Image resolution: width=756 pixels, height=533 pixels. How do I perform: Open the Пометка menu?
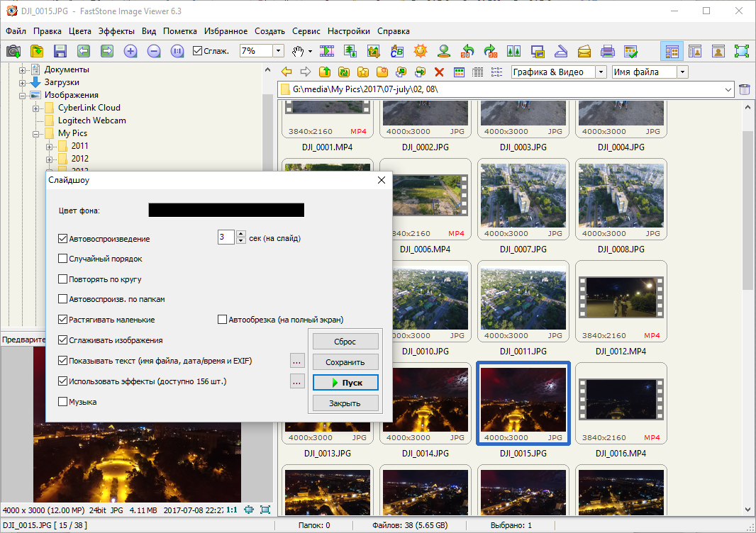(x=180, y=31)
